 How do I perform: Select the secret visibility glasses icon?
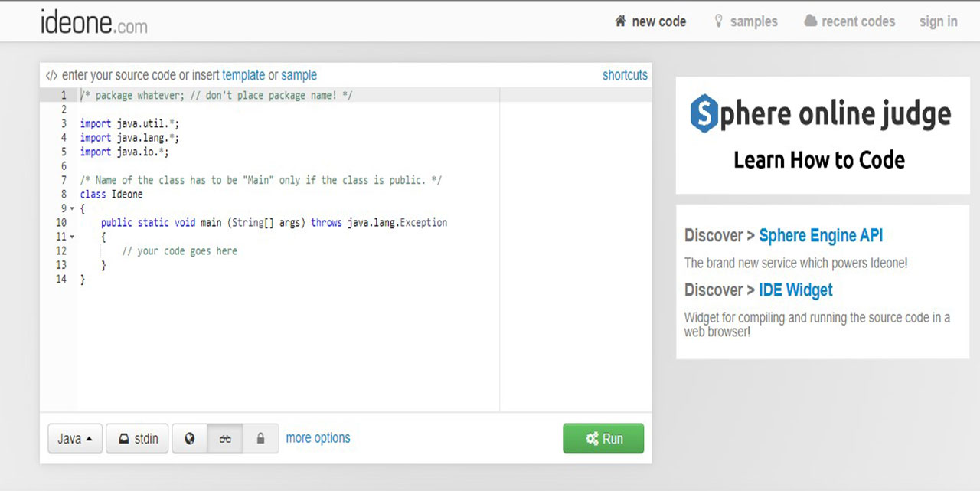[225, 439]
